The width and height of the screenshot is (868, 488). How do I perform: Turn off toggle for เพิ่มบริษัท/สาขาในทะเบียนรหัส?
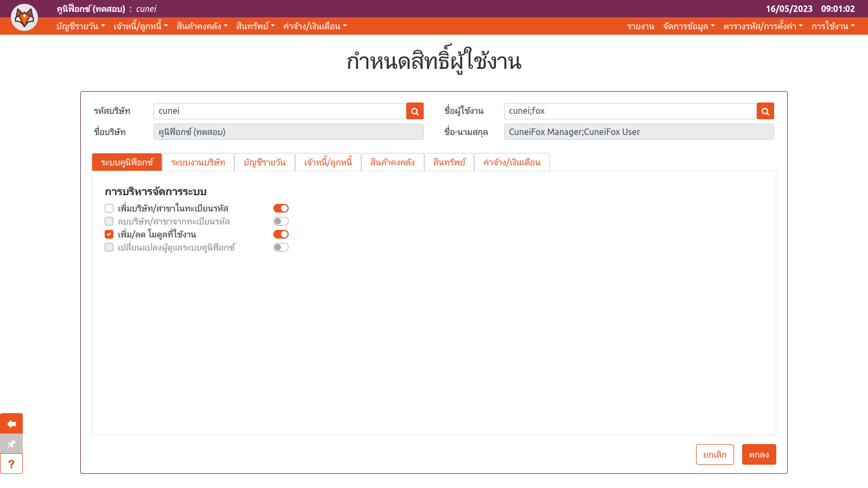[280, 208]
